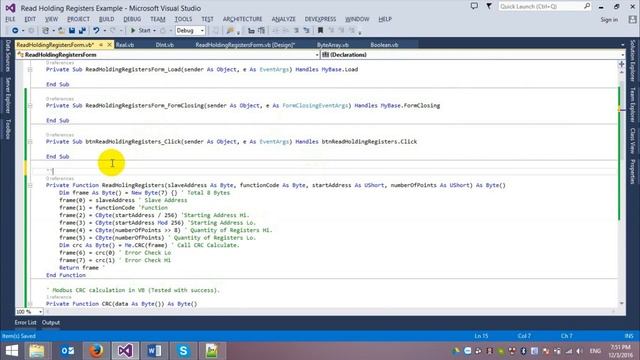640x360 pixels.
Task: Open Firefox from the taskbar
Action: click(x=96, y=351)
